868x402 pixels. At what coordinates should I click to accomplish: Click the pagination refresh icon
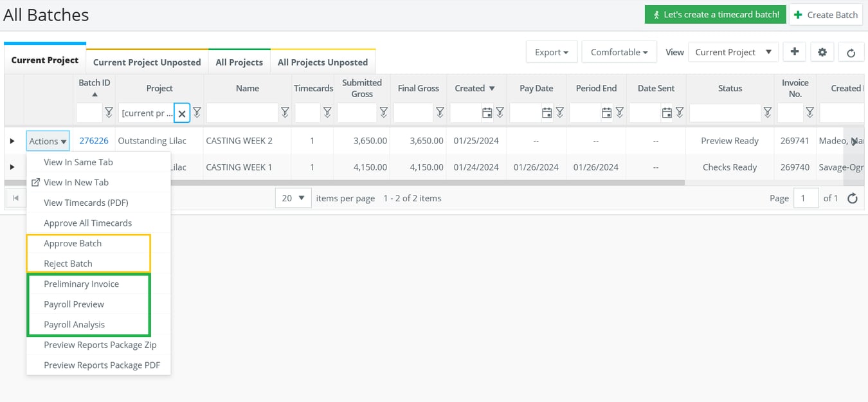853,198
